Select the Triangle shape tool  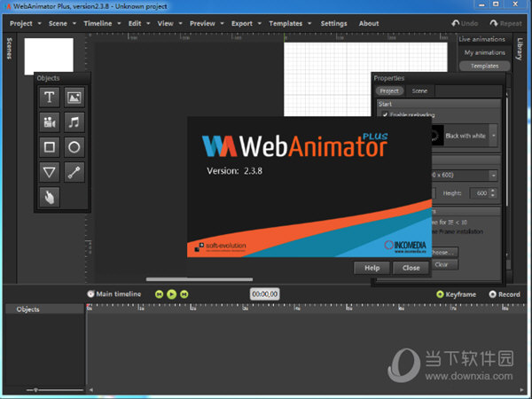pos(50,172)
